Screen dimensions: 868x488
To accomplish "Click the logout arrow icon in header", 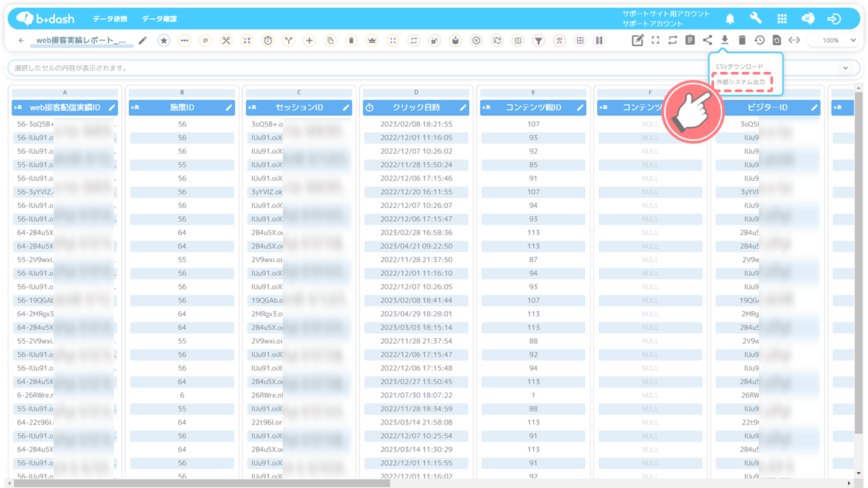I will (x=835, y=19).
